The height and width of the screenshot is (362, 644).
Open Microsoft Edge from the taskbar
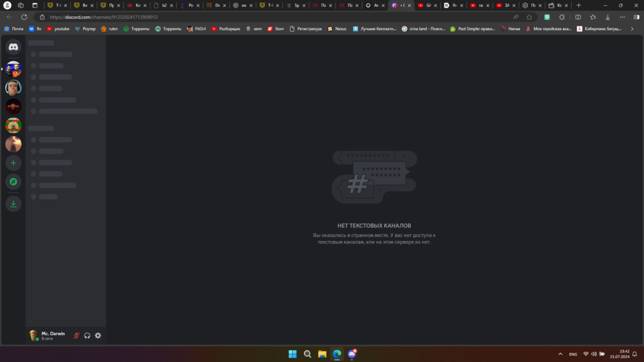[337, 354]
